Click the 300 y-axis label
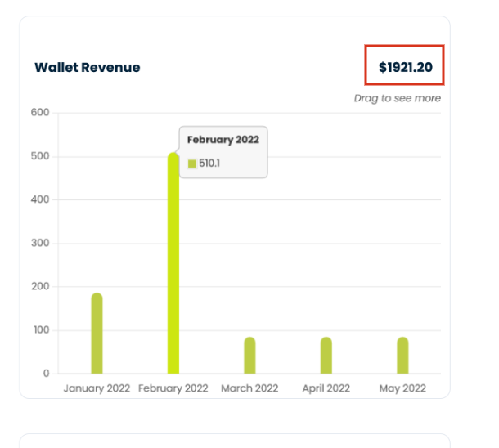 click(x=40, y=243)
